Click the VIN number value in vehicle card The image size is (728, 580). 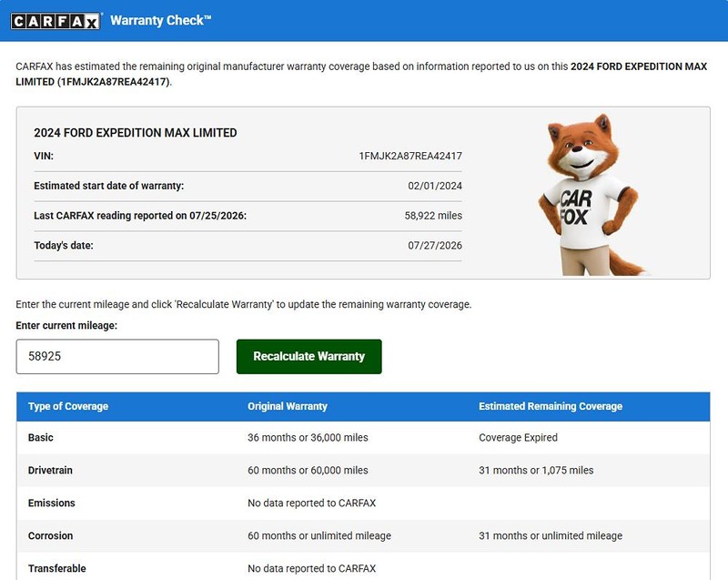point(410,156)
